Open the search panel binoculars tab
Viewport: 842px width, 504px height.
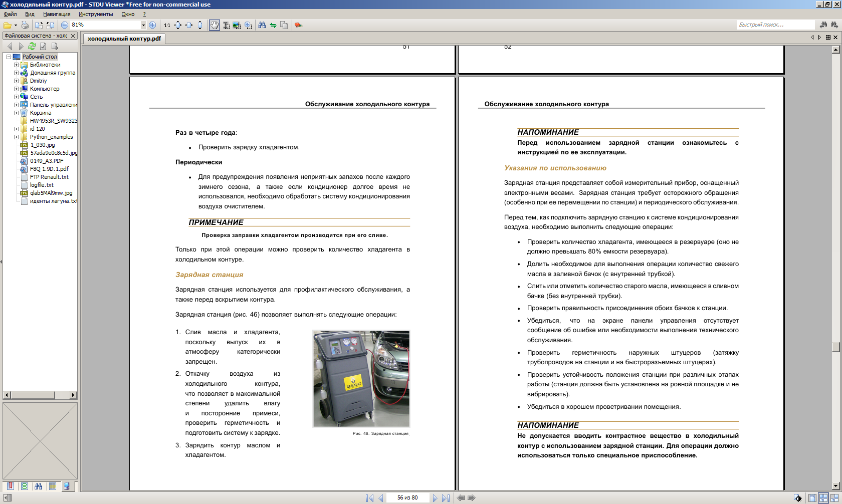[38, 486]
